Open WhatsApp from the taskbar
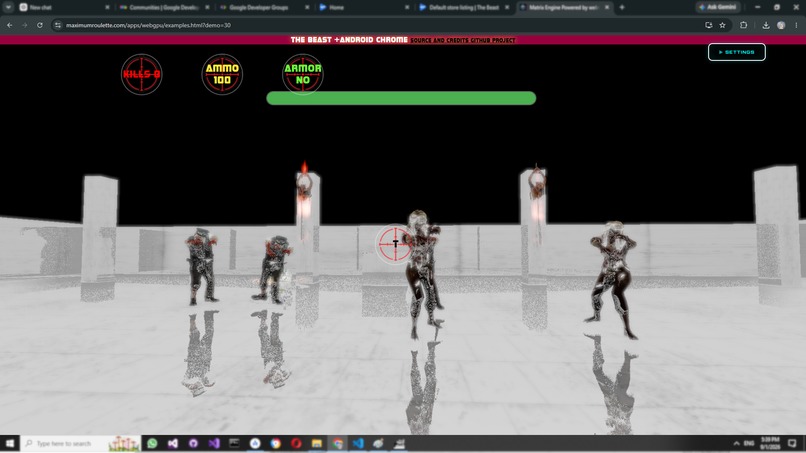The image size is (806, 453). (x=152, y=443)
